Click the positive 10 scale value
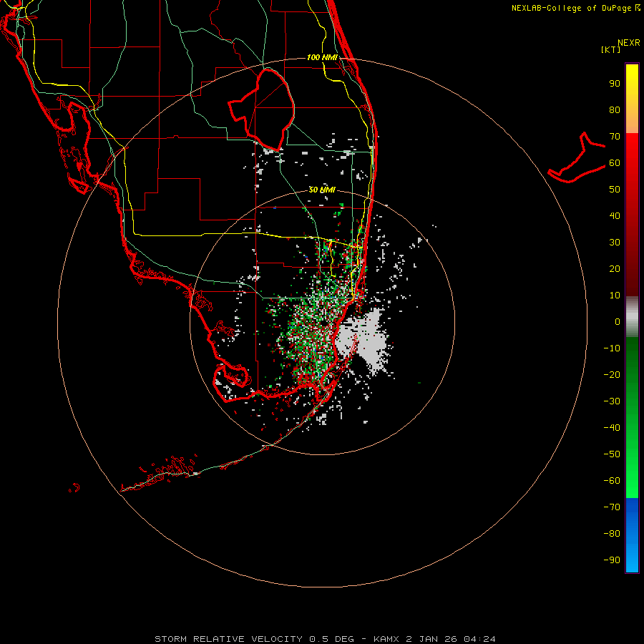The image size is (644, 644). tap(615, 296)
